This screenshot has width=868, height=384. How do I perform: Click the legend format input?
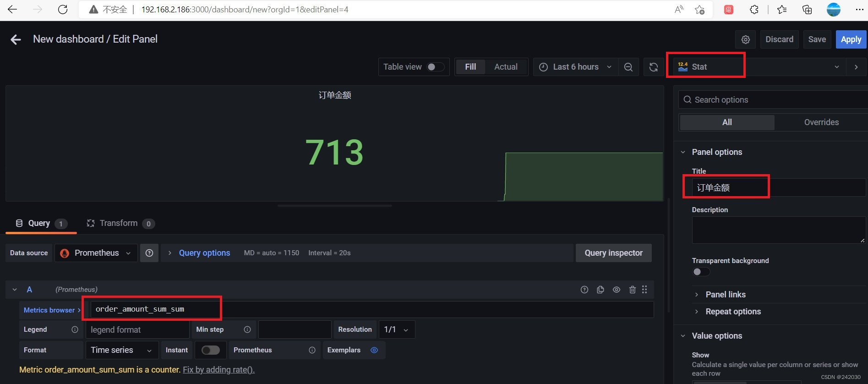pos(137,329)
